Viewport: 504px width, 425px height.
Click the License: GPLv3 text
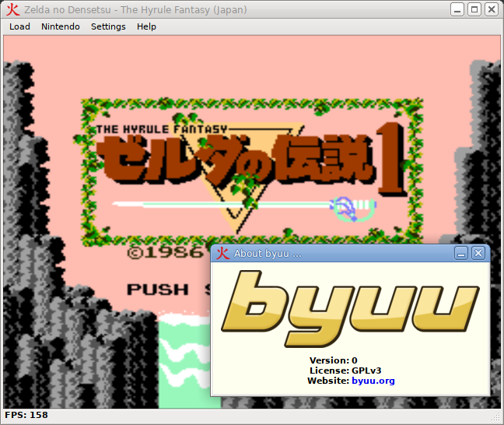(x=345, y=371)
